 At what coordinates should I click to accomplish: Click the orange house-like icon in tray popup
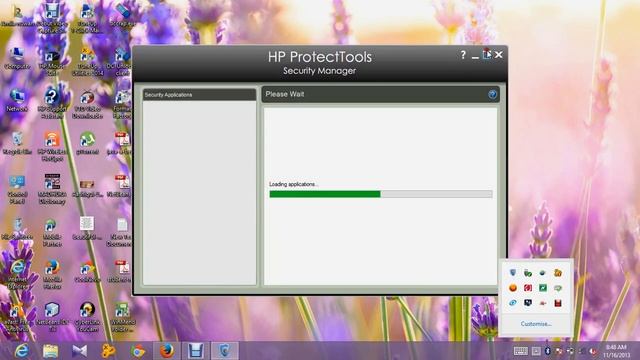click(x=558, y=273)
